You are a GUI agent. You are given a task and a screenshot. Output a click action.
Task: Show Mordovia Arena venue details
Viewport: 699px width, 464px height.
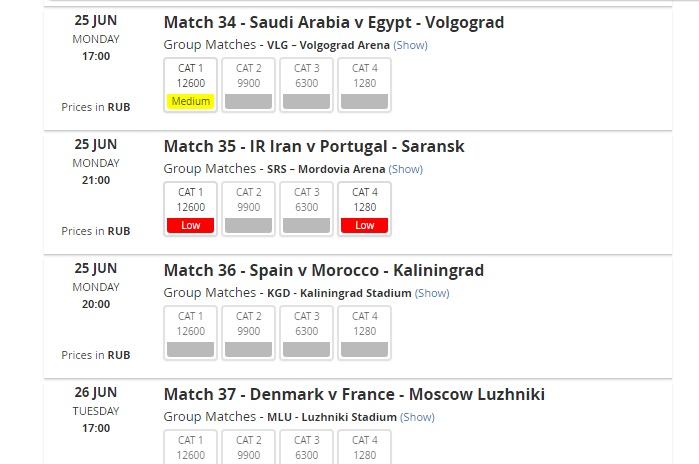pyautogui.click(x=405, y=169)
